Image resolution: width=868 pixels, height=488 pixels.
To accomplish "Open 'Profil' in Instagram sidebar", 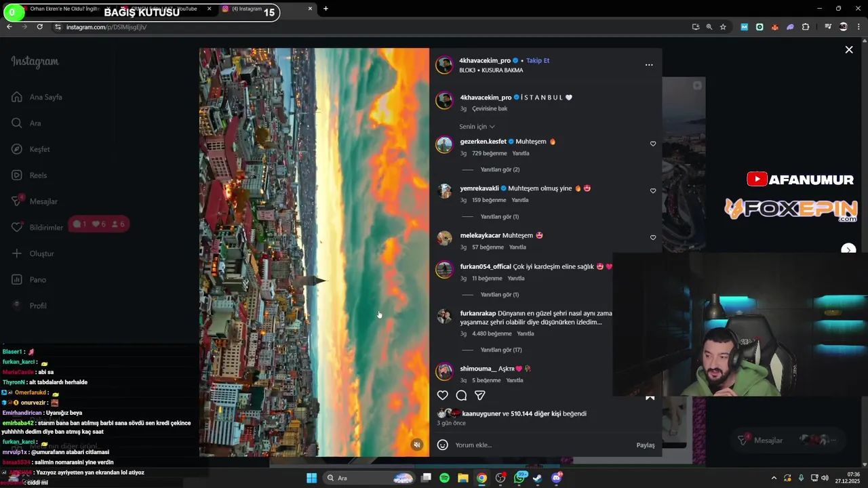I will tap(30, 306).
